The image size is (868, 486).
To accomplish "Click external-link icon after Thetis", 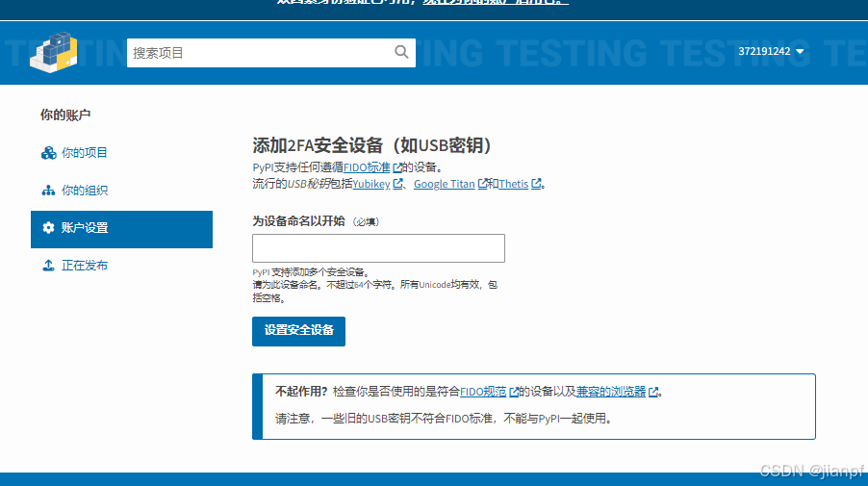I will click(536, 183).
